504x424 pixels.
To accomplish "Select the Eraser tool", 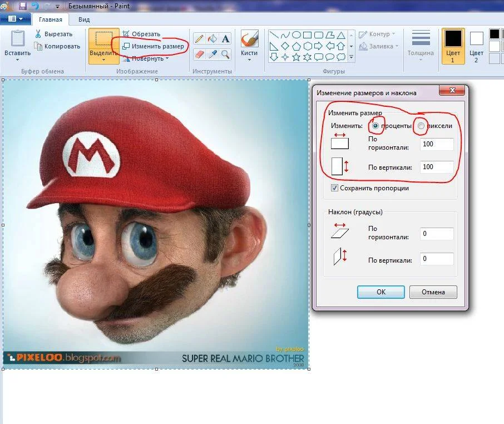I will (199, 54).
